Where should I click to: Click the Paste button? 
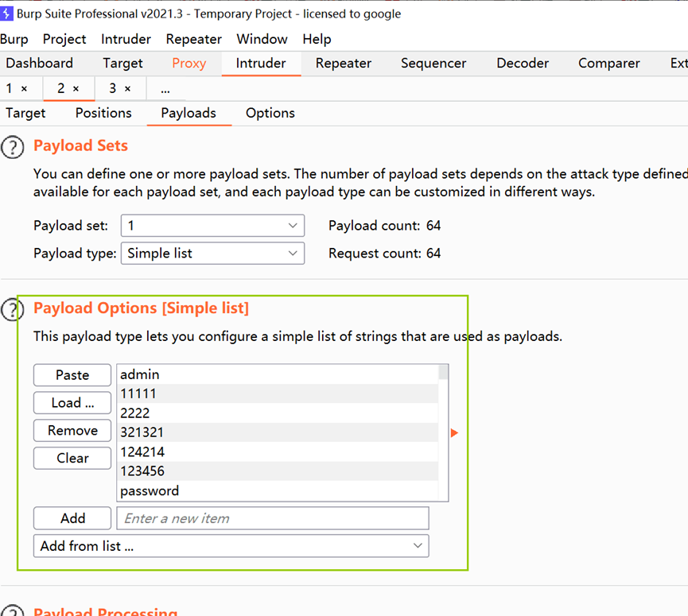point(72,375)
